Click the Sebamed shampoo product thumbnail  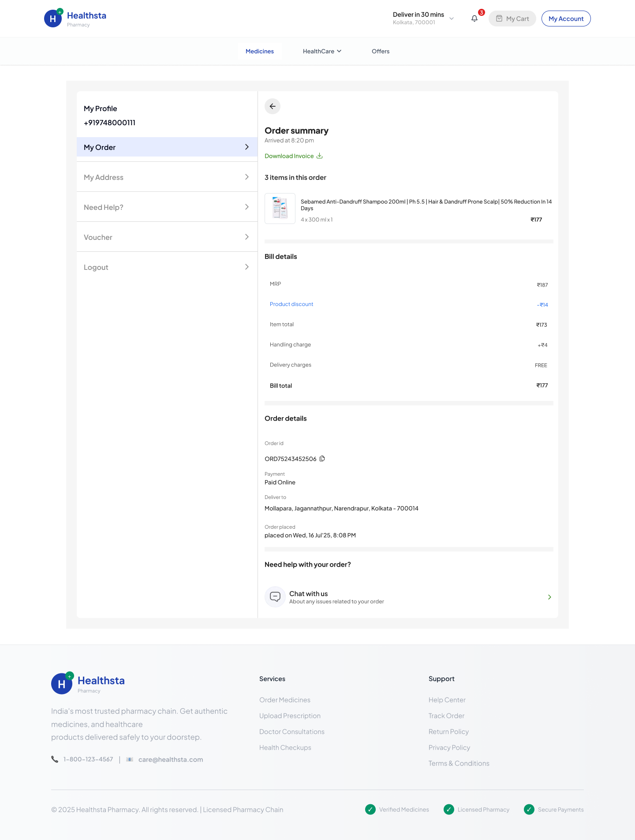tap(280, 209)
